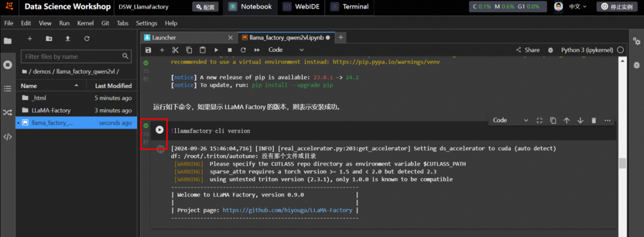Open the debugger bug icon in notebook toolbar
644x237 pixels.
click(x=550, y=50)
